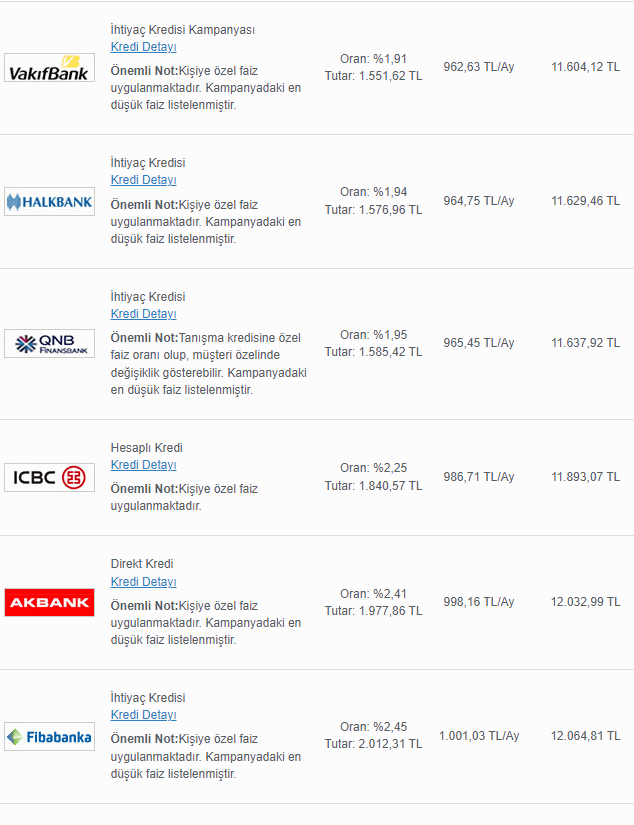The width and height of the screenshot is (634, 825).
Task: Click the Fibabanka logo
Action: click(x=49, y=737)
